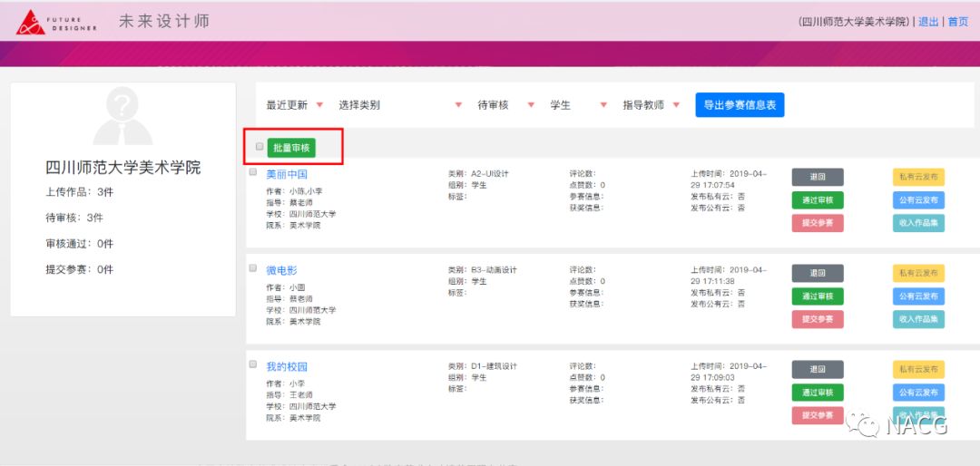Open the 学生 group dropdown
Screen dimensions: 980x466
(579, 105)
